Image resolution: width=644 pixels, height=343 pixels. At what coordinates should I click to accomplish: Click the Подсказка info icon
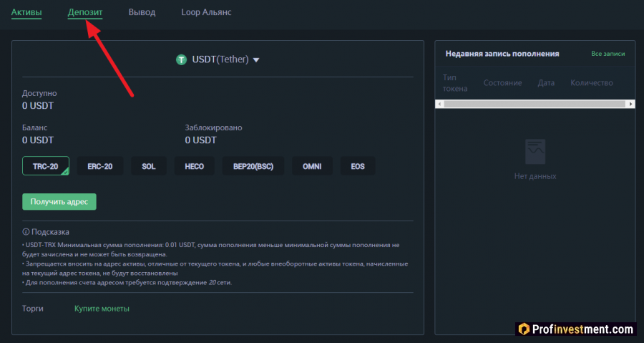(26, 232)
